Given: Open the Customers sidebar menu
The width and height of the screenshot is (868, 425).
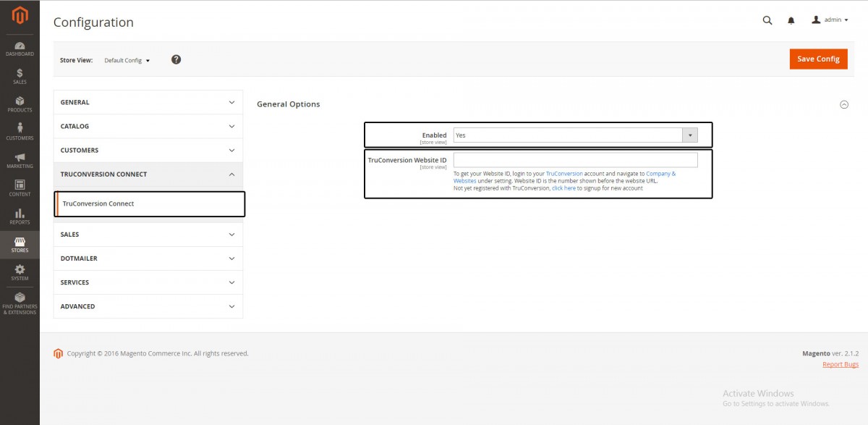Looking at the screenshot, I should [20, 132].
